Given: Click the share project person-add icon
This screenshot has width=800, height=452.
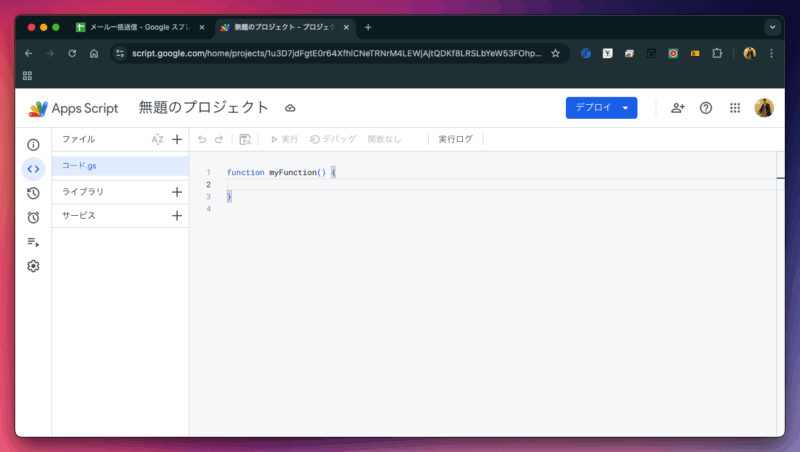Looking at the screenshot, I should [678, 108].
